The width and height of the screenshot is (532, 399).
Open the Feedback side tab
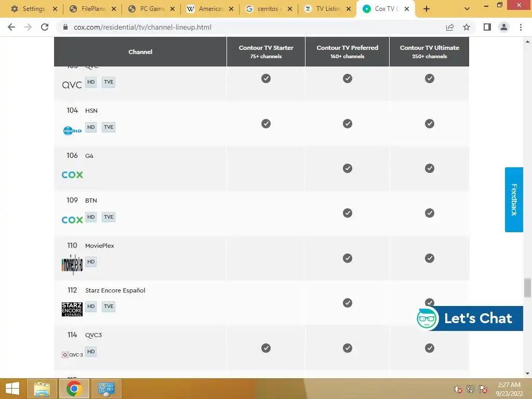click(514, 199)
